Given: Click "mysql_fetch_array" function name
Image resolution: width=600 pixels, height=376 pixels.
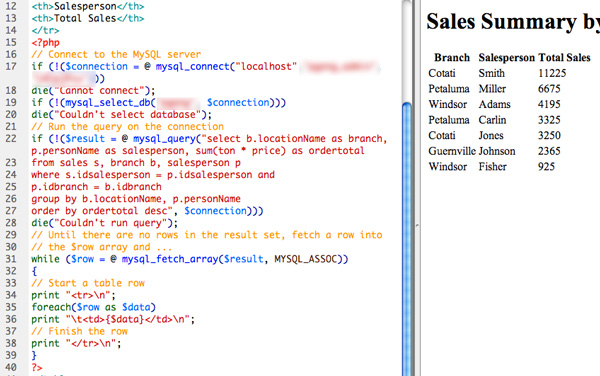Looking at the screenshot, I should point(170,259).
